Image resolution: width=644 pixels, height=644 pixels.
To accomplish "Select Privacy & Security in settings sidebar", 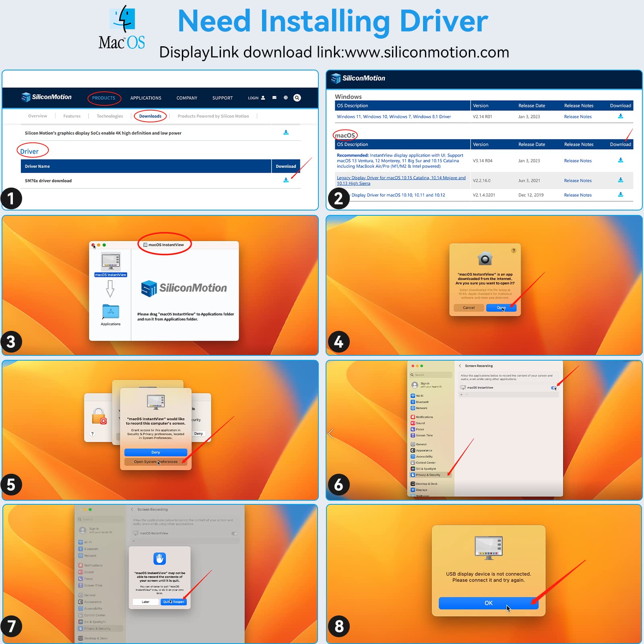I will tap(428, 475).
